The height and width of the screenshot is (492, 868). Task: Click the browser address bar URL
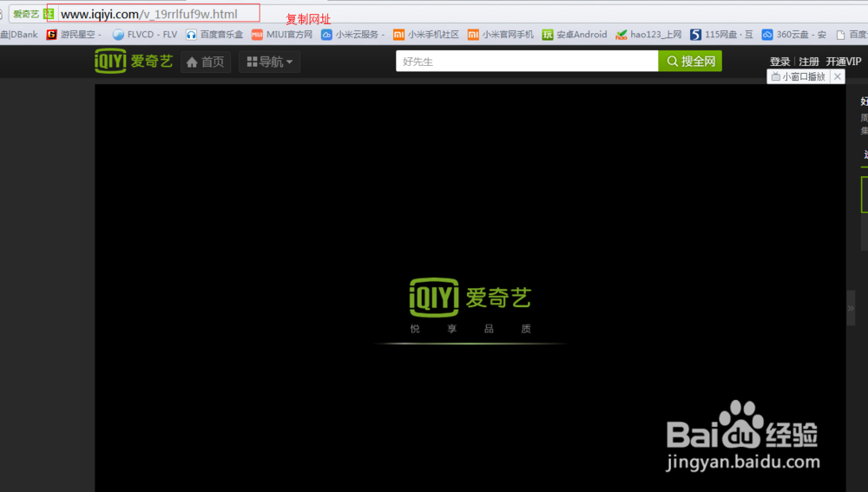tap(149, 14)
